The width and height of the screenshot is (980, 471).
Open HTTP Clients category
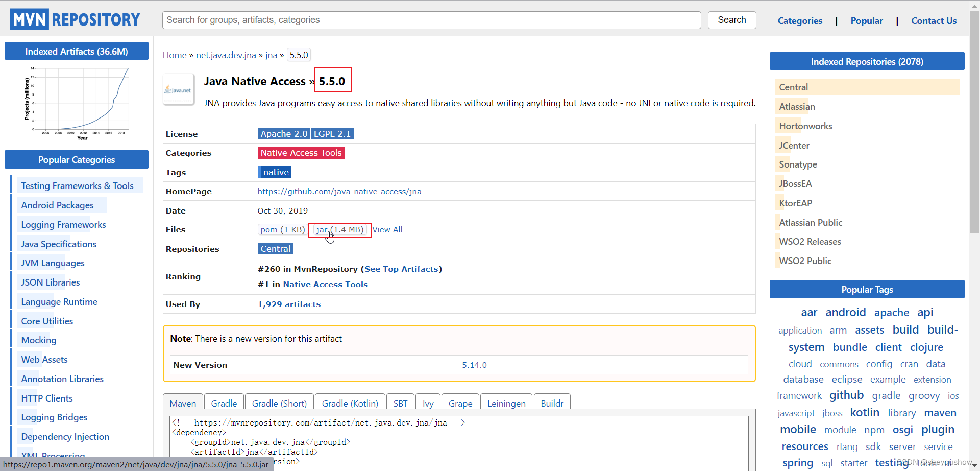pos(47,398)
